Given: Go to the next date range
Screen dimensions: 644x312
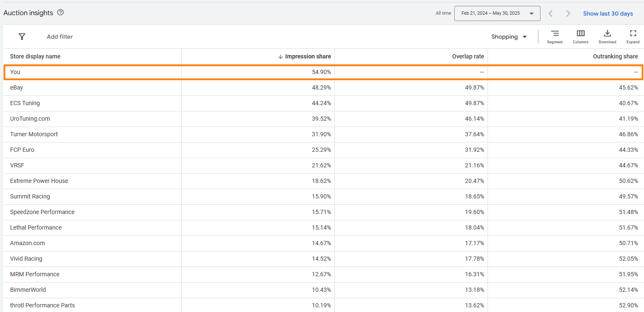Looking at the screenshot, I should click(568, 13).
